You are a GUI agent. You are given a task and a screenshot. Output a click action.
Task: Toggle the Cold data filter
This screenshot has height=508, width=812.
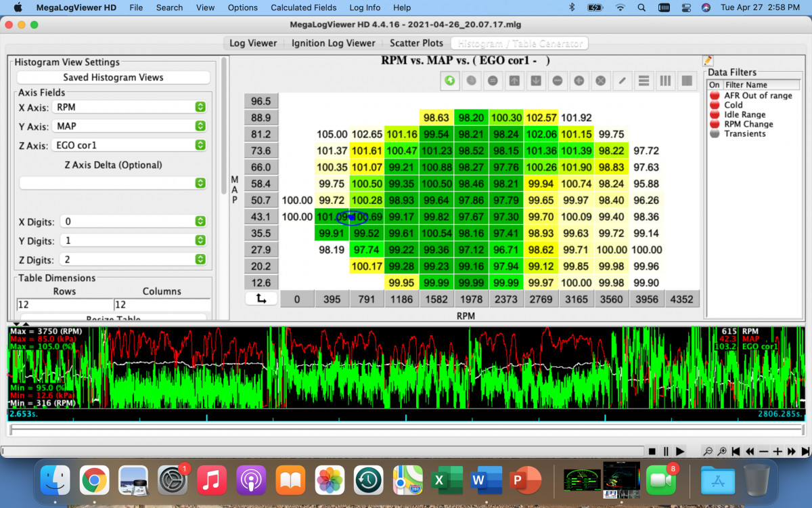(x=714, y=105)
